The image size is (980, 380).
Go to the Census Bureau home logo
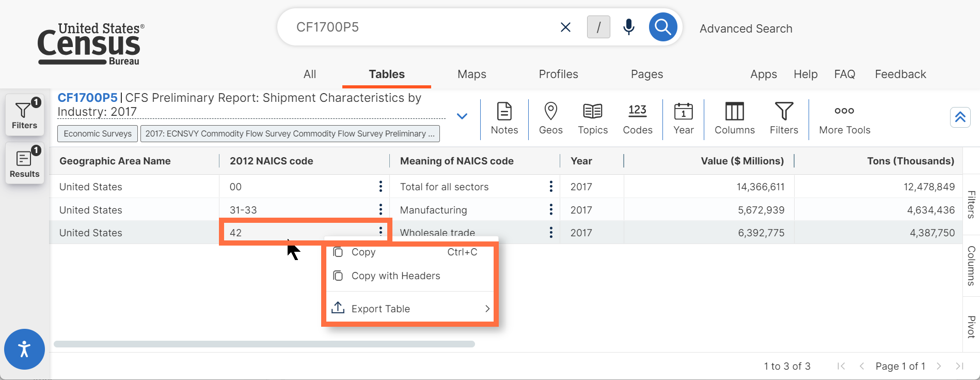pyautogui.click(x=91, y=44)
